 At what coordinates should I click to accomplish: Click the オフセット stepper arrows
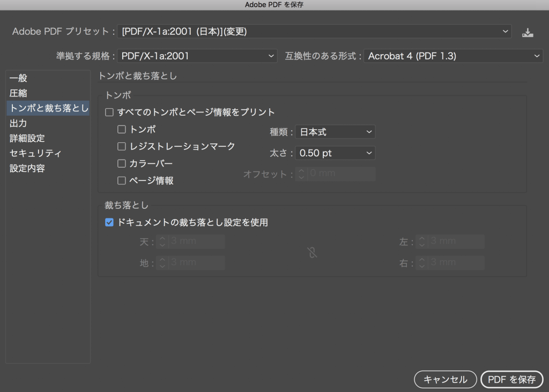(301, 174)
